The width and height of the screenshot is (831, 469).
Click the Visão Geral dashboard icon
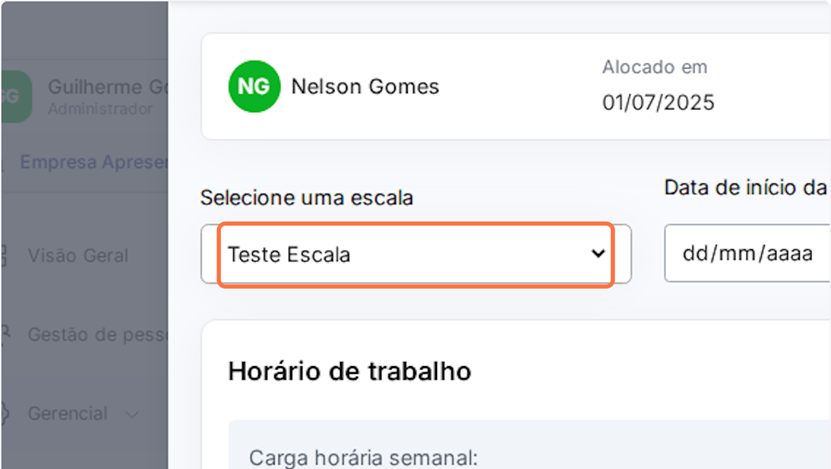(x=6, y=255)
